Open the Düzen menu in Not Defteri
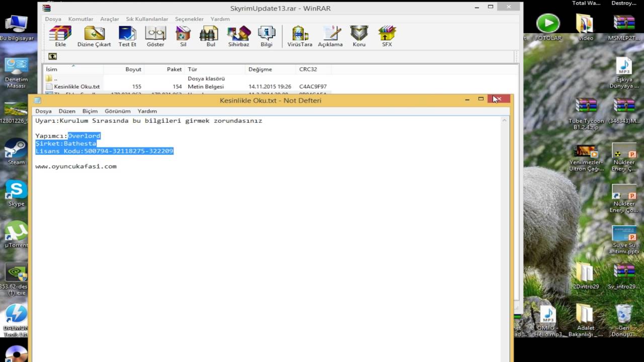644x362 pixels. (x=67, y=111)
